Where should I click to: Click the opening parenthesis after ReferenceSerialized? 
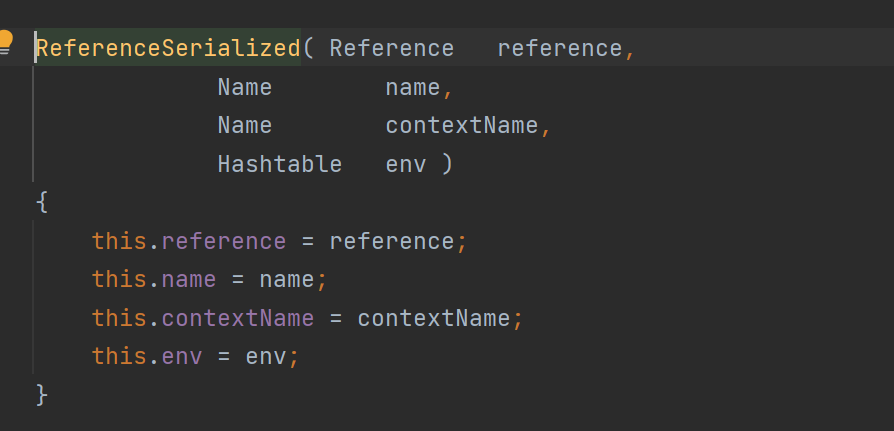(x=308, y=48)
